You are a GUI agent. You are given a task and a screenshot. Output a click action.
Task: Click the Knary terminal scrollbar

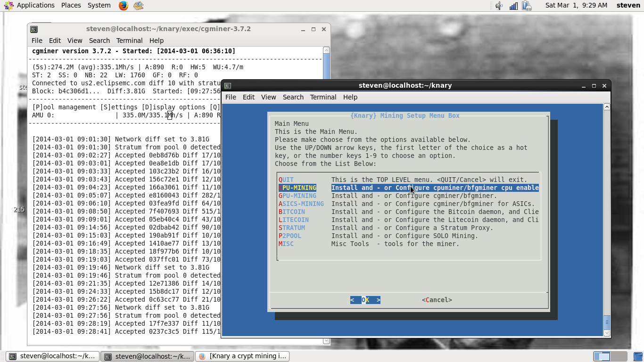pos(607,217)
